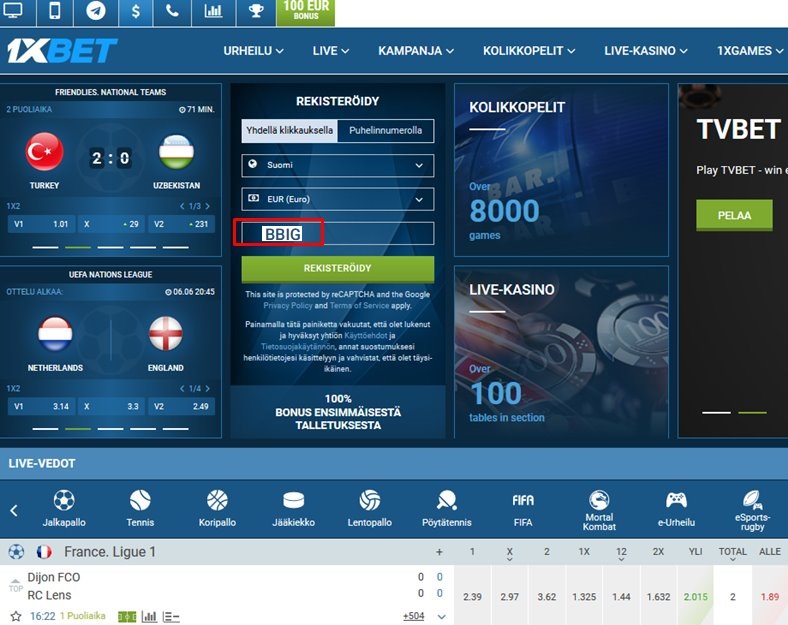Open France. Ligue 1 league header
788x625 pixels.
click(109, 552)
